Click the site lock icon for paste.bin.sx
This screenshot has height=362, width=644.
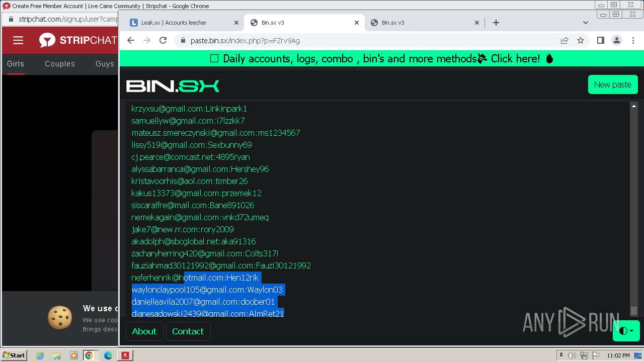coord(183,41)
